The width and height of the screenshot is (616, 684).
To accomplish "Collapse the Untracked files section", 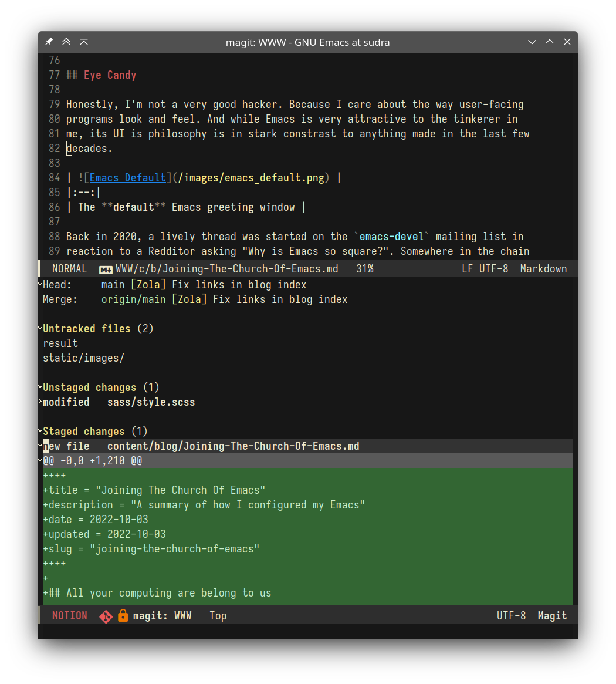I will [x=40, y=328].
